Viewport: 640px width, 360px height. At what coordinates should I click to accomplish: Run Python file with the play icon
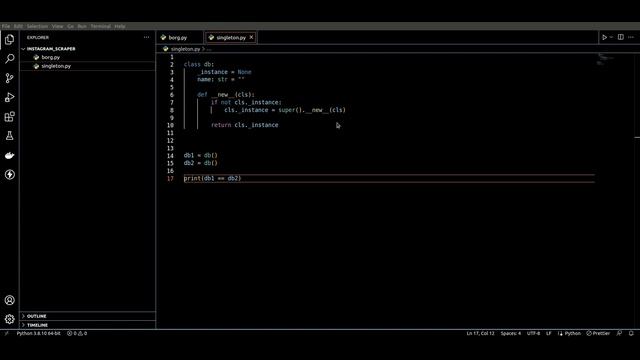pyautogui.click(x=604, y=37)
